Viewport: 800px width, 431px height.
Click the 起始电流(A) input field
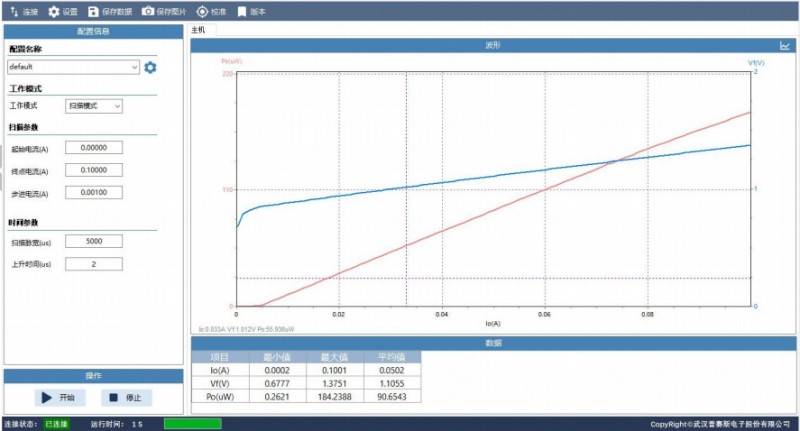click(x=93, y=147)
